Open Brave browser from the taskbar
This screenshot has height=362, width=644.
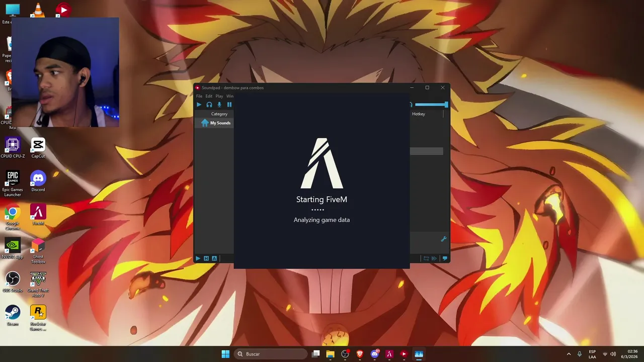coord(360,354)
